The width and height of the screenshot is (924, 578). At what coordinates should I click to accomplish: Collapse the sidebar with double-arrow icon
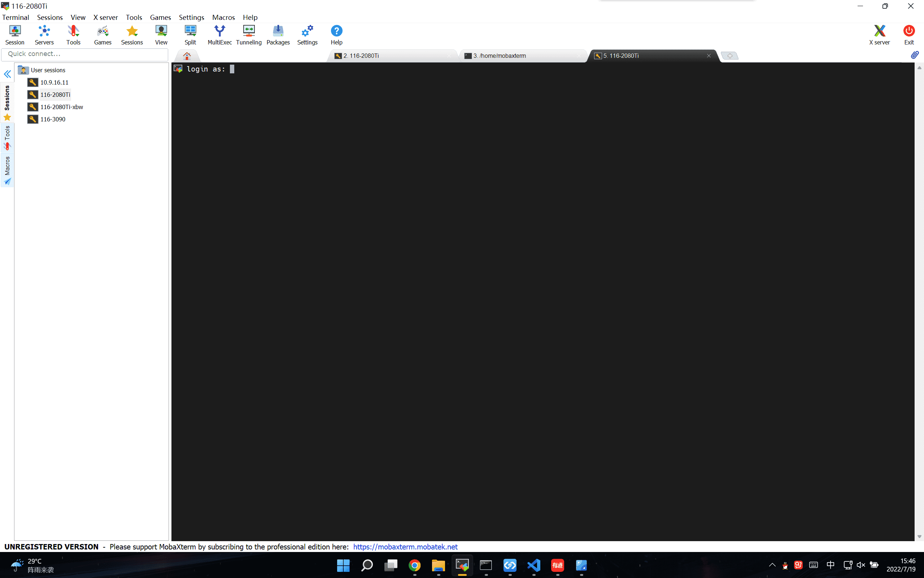coord(7,74)
